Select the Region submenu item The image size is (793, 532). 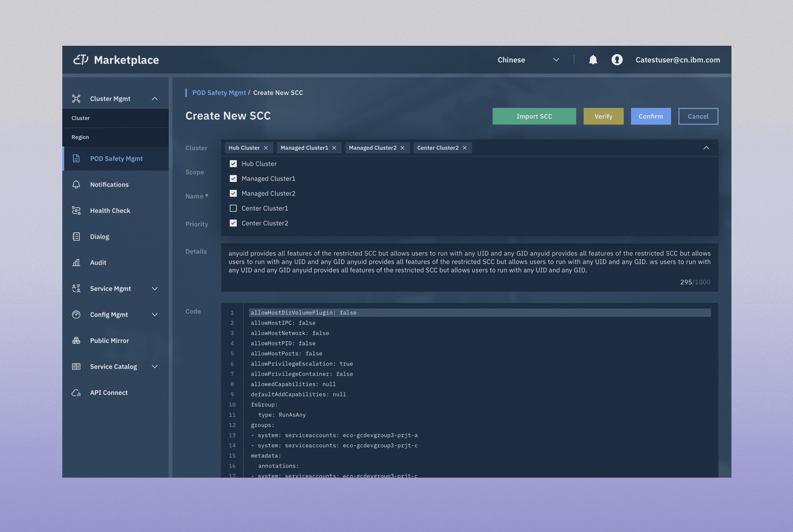click(x=81, y=137)
